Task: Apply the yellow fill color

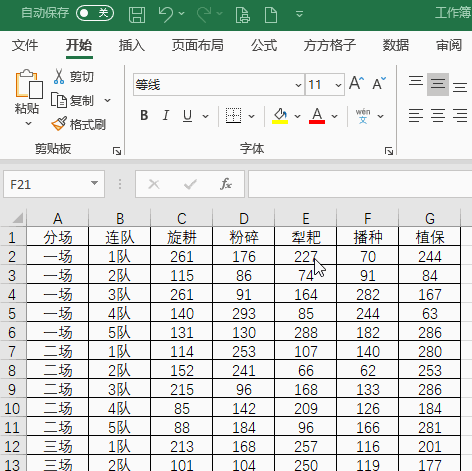Action: pos(280,116)
